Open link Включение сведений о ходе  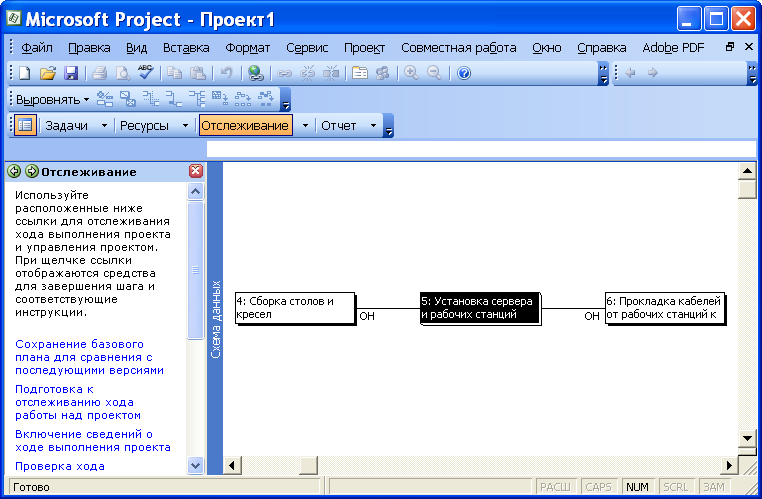point(93,441)
